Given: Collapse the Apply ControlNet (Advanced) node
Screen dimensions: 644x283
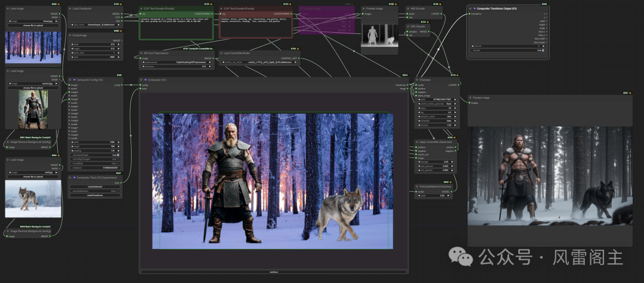Looking at the screenshot, I should click(x=417, y=142).
